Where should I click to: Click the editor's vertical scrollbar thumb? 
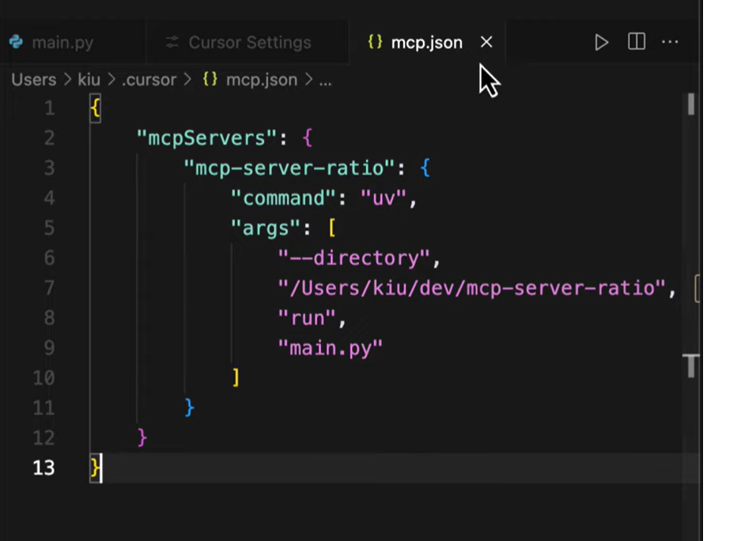[x=691, y=104]
